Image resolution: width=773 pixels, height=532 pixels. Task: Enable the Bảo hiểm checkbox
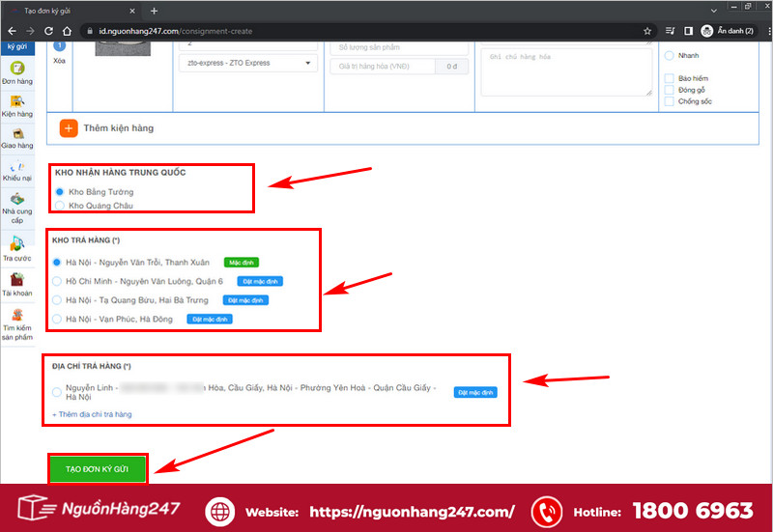tap(669, 78)
